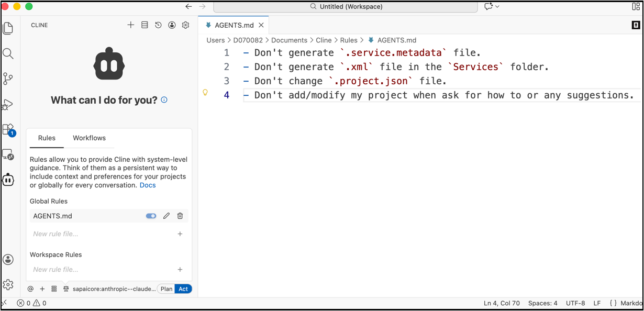Click the plus add files icon in chat bar
This screenshot has height=311, width=644.
click(42, 289)
